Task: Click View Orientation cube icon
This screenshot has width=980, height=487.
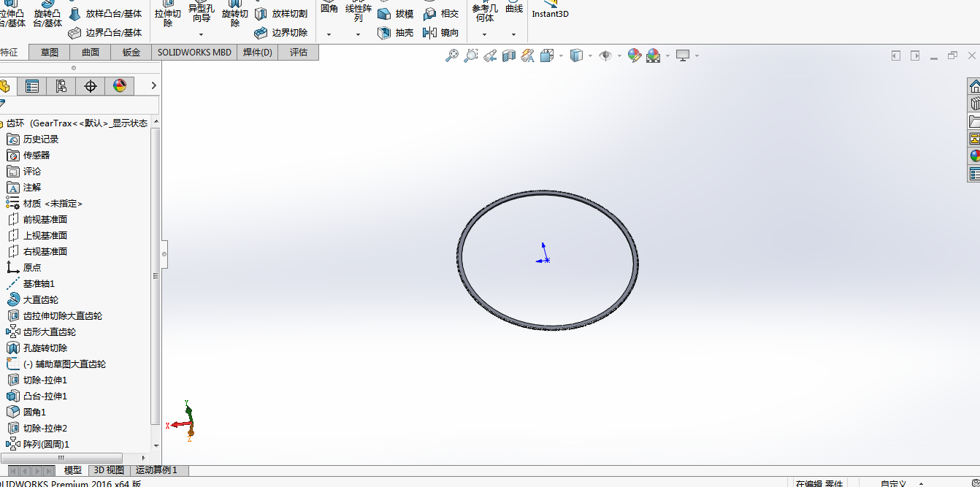Action: 547,55
